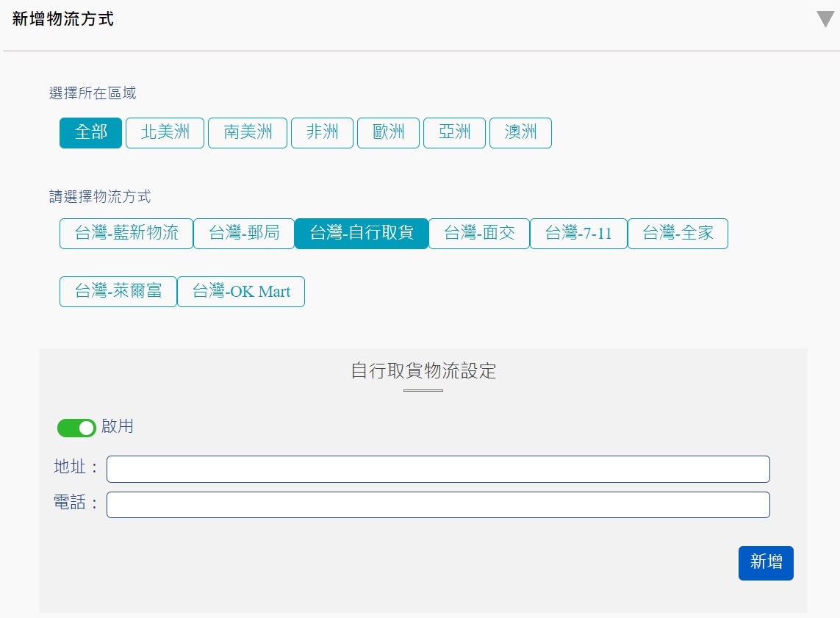The height and width of the screenshot is (618, 840).
Task: Select 台灣-OK Mart shipping method
Action: 241,291
